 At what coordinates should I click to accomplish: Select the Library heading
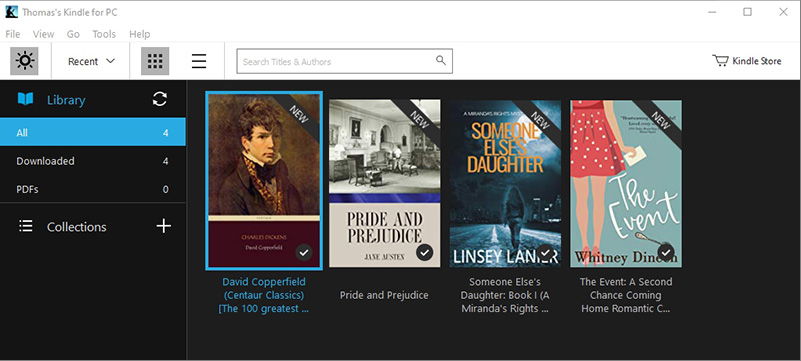click(x=66, y=100)
